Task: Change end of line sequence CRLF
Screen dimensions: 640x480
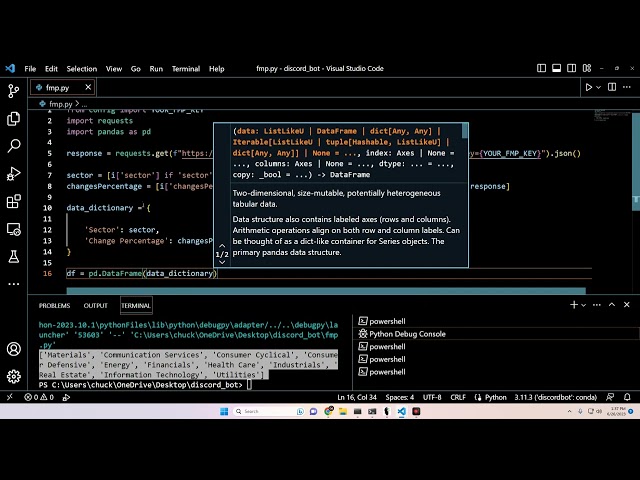Action: (458, 397)
